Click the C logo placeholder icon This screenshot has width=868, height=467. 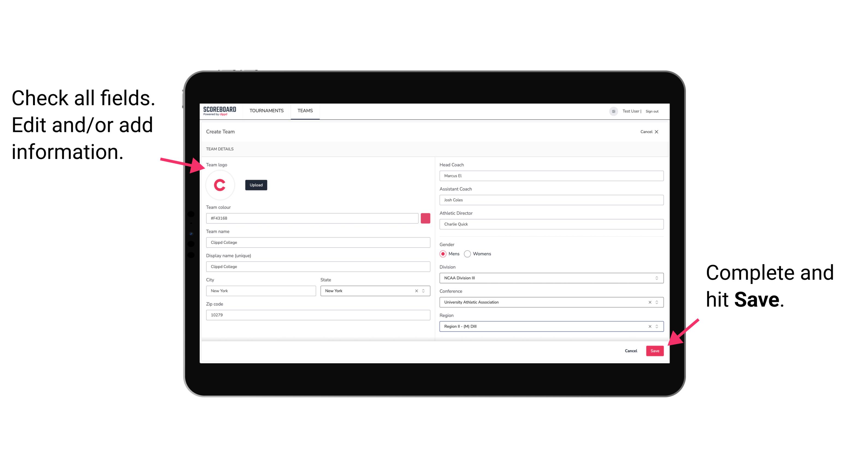coord(220,185)
